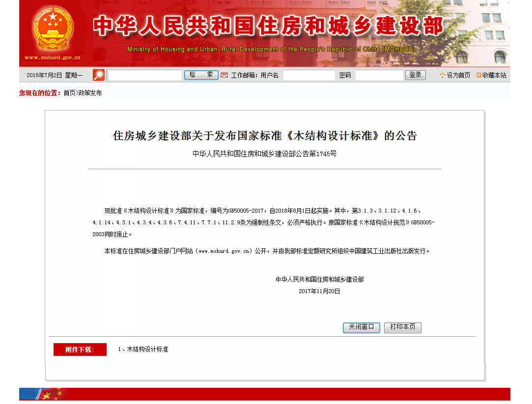Click the national emblem logo

[53, 27]
